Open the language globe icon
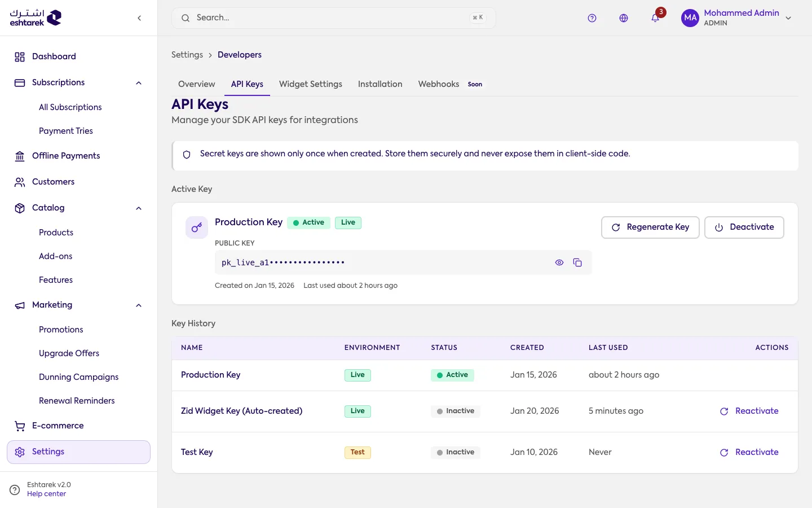This screenshot has height=508, width=812. (x=624, y=18)
